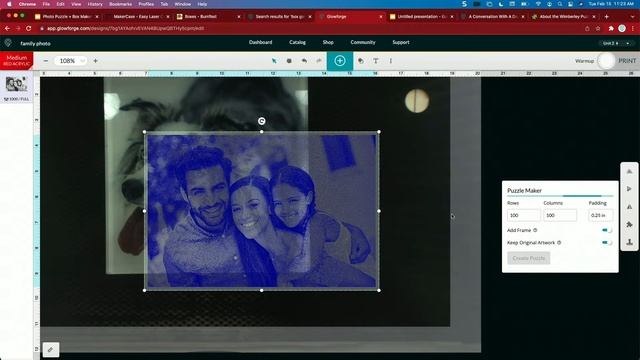Viewport: 640px width, 360px height.
Task: Open the Support nav item
Action: pyautogui.click(x=400, y=42)
